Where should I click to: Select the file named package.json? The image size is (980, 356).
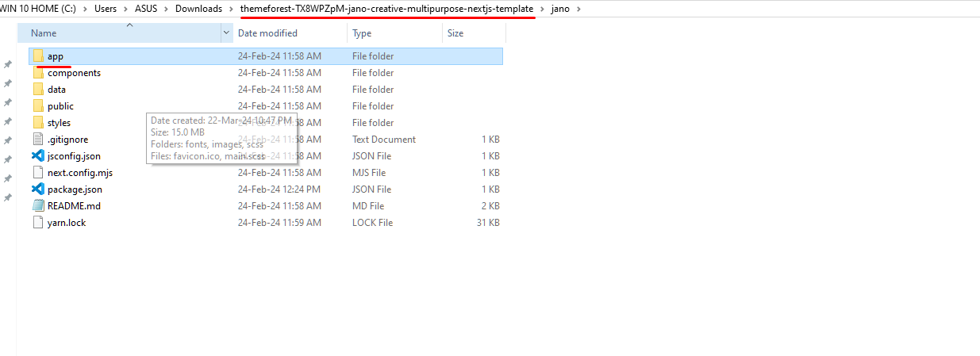click(x=75, y=189)
